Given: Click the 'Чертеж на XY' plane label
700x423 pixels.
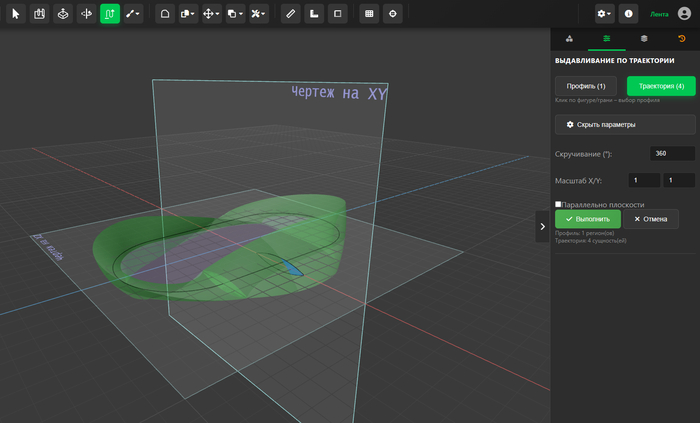Looking at the screenshot, I should [338, 92].
